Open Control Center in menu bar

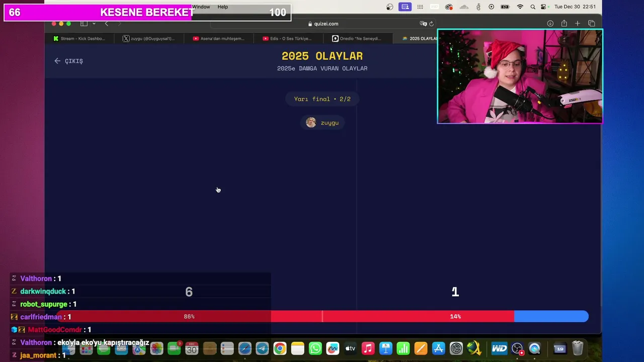[544, 7]
